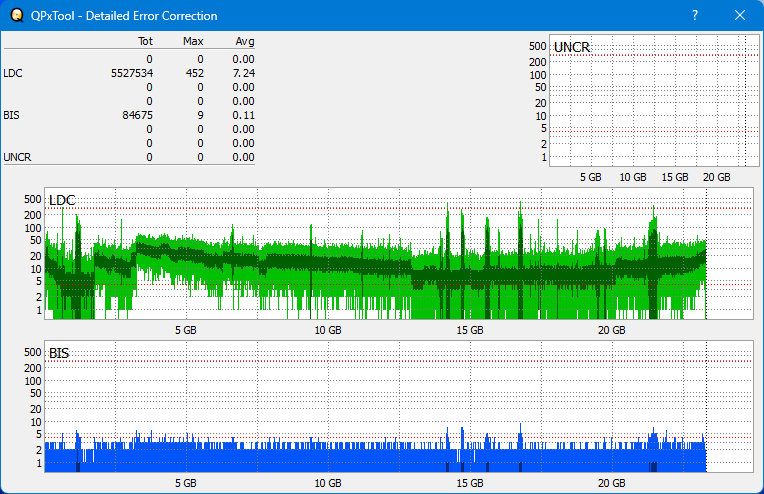Click the 500 axis label of LDC graph
Viewport: 764px width, 494px height.
tap(33, 199)
